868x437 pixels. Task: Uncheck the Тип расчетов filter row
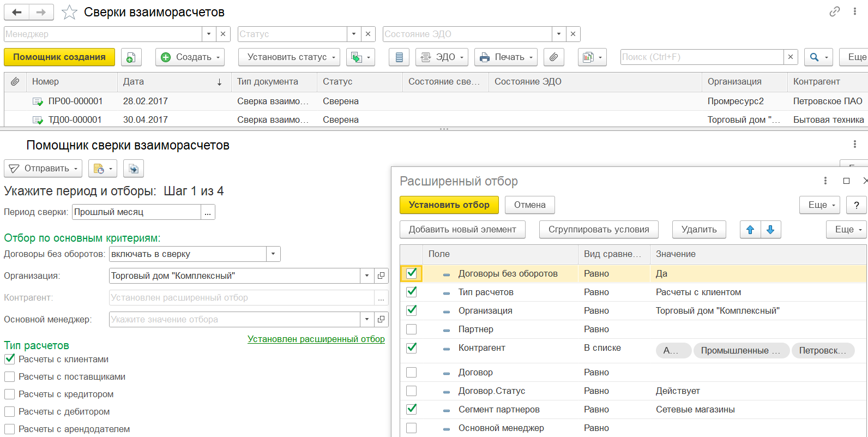pos(412,292)
